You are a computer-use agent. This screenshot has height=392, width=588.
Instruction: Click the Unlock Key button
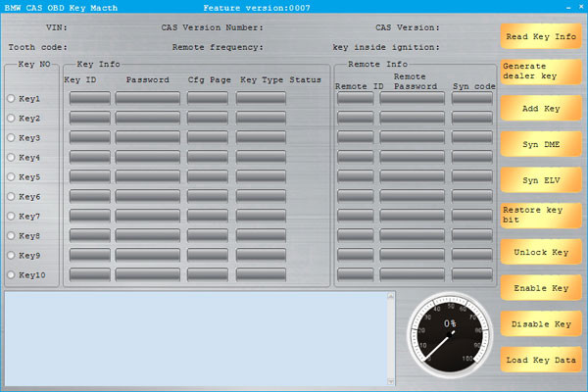click(x=541, y=252)
